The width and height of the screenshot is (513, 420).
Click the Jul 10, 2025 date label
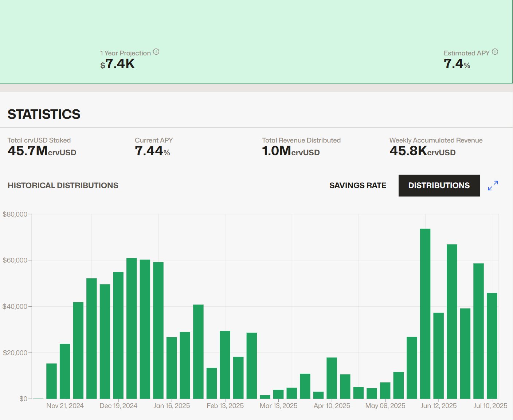tap(490, 406)
